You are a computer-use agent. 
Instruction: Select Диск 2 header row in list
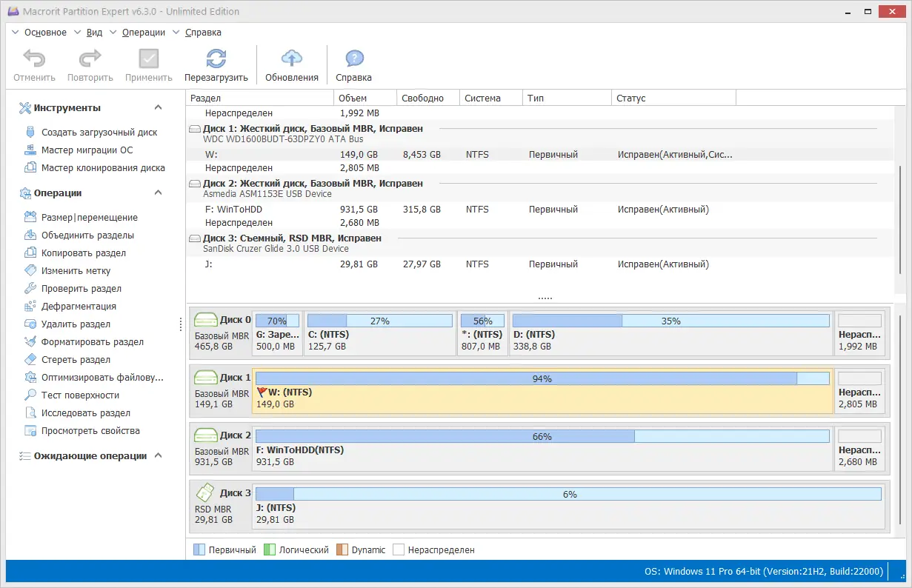pyautogui.click(x=541, y=188)
